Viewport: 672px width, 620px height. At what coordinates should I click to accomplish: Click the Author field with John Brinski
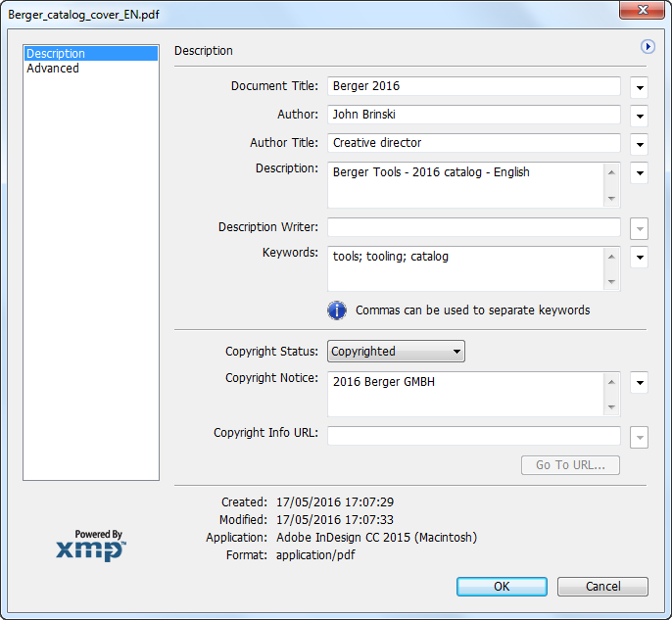click(x=473, y=115)
